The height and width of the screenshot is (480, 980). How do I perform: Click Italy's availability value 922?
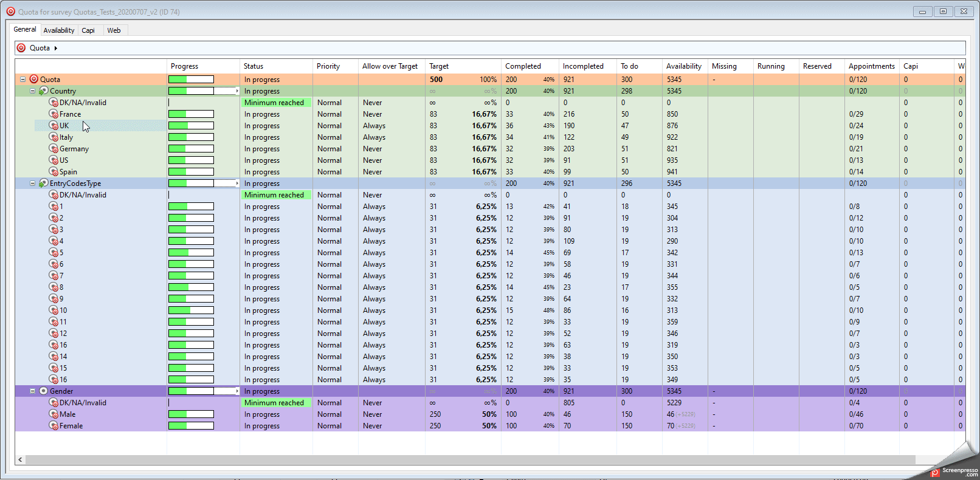(x=672, y=137)
